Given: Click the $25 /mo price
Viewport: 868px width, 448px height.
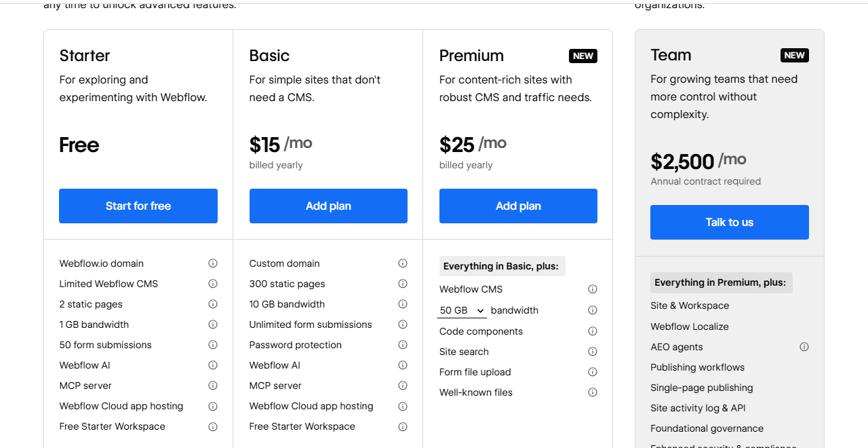Looking at the screenshot, I should click(x=473, y=144).
